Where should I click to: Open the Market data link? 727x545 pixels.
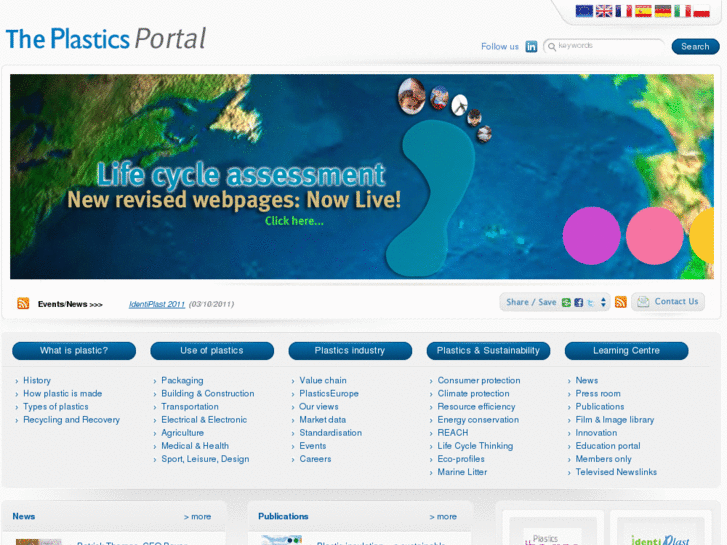coord(323,419)
